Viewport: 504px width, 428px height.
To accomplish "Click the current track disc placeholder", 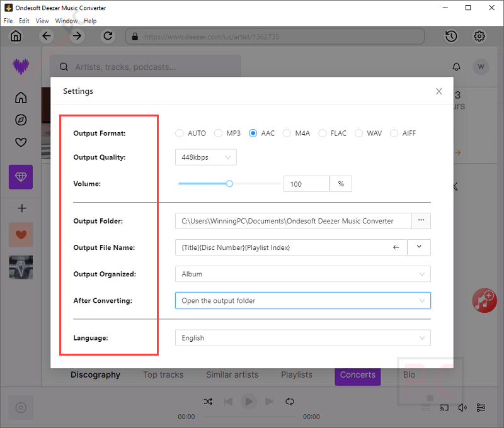I will (21, 408).
